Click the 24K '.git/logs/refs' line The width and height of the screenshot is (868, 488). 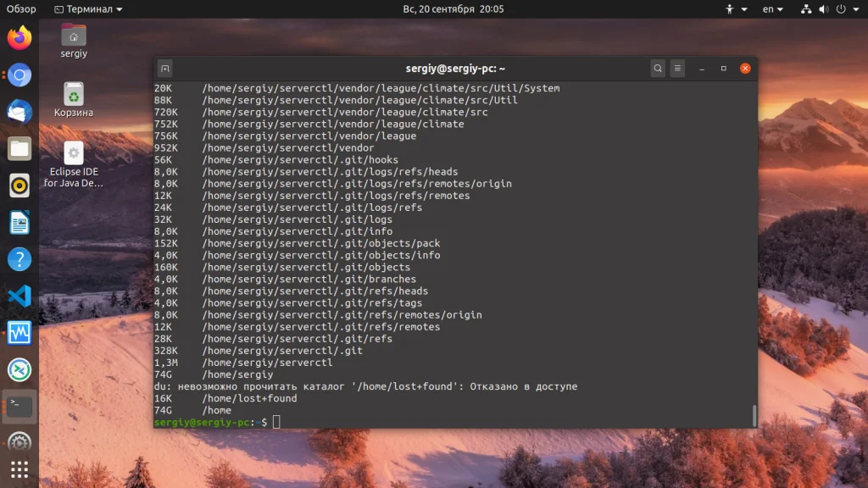pyautogui.click(x=288, y=208)
